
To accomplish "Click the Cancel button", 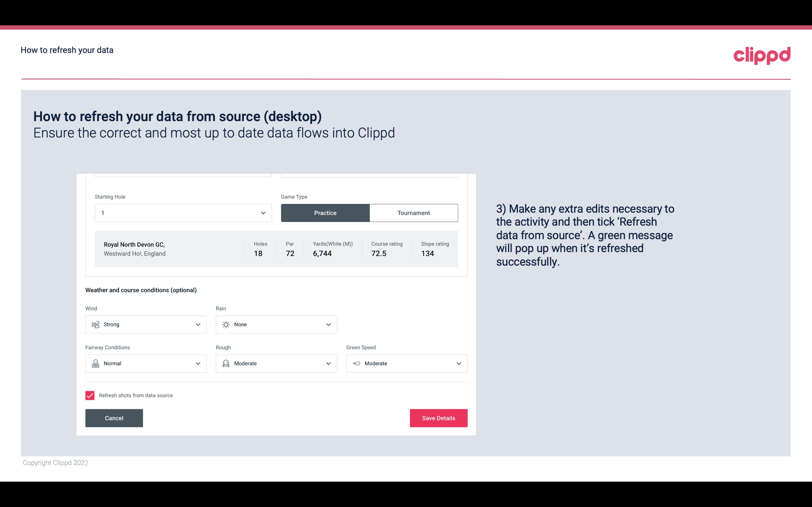I will coord(114,418).
